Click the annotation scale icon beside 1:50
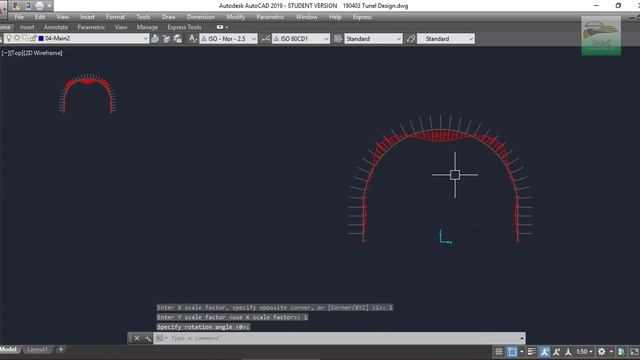Viewport: 640px width, 360px height. 568,351
